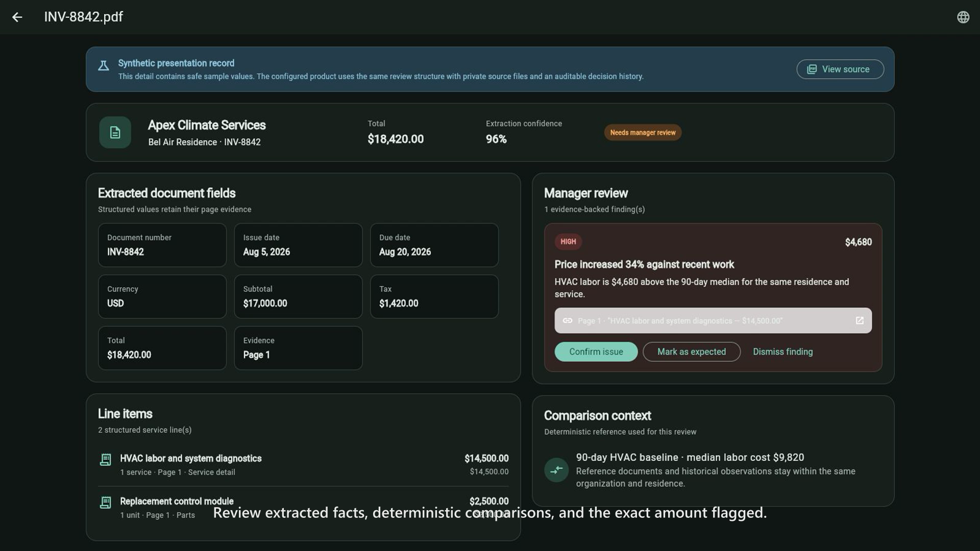980x551 pixels.
Task: Confirm the issue
Action: point(596,352)
